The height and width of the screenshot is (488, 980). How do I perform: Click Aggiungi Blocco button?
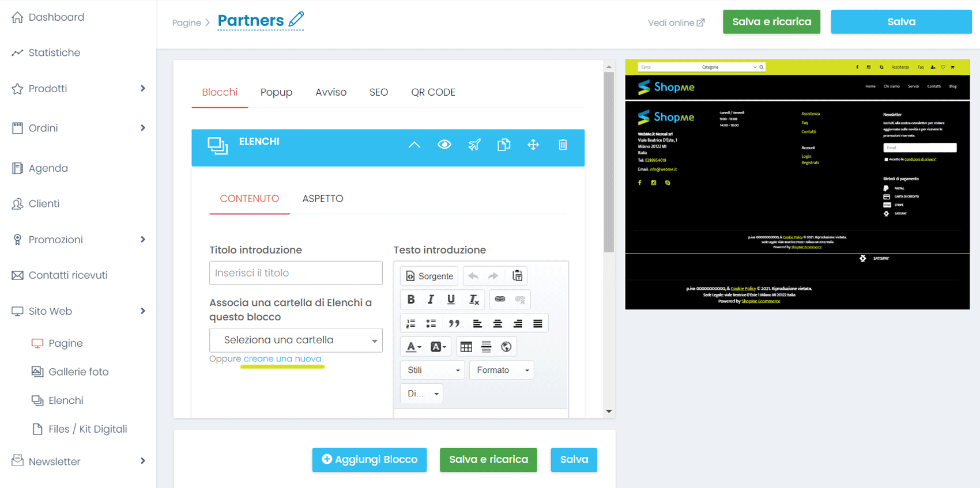tap(370, 460)
